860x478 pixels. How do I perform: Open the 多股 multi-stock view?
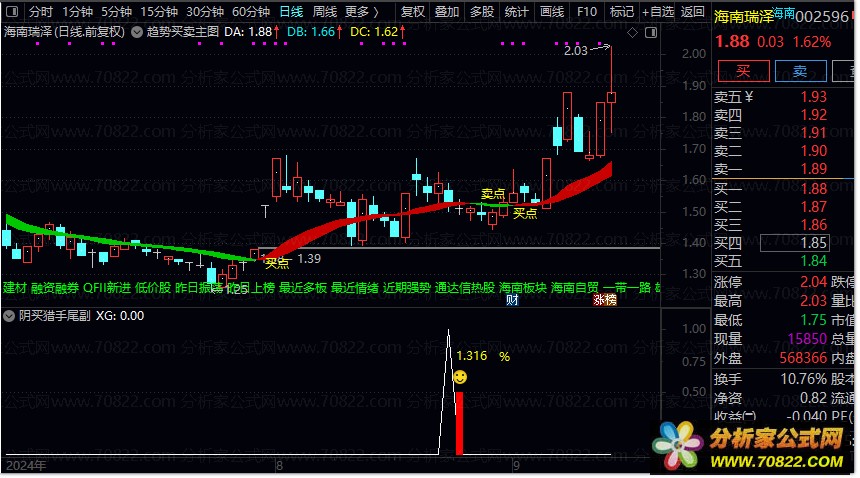(x=482, y=12)
